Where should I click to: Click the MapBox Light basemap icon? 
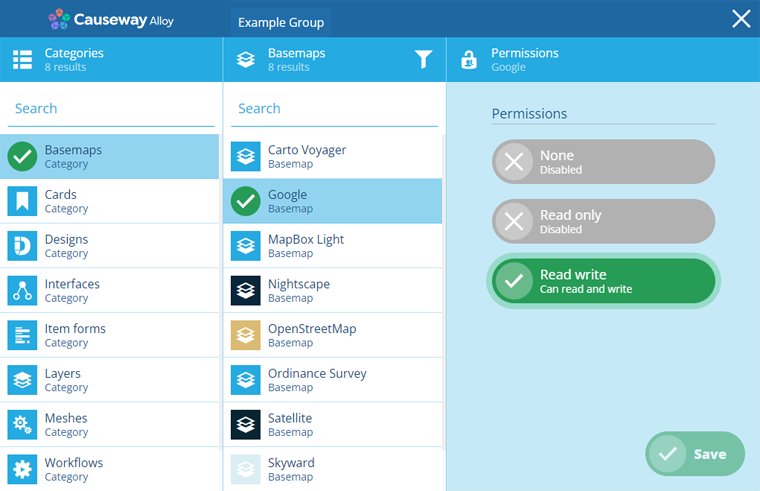[x=246, y=246]
